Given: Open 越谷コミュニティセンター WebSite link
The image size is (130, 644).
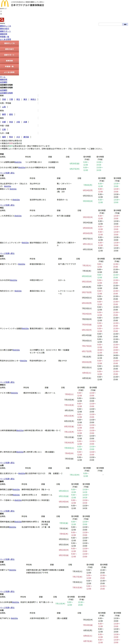Looking at the screenshot, I should coord(25,242).
